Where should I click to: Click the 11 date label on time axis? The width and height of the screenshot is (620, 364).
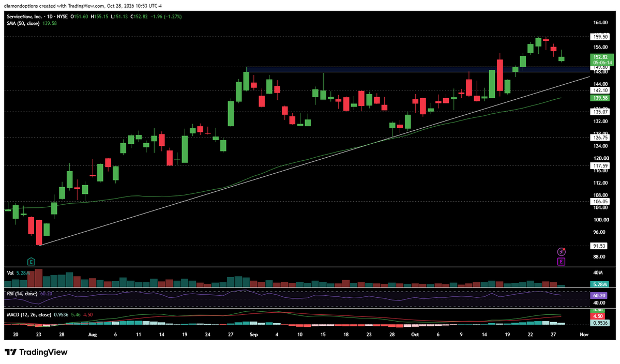[x=139, y=335]
